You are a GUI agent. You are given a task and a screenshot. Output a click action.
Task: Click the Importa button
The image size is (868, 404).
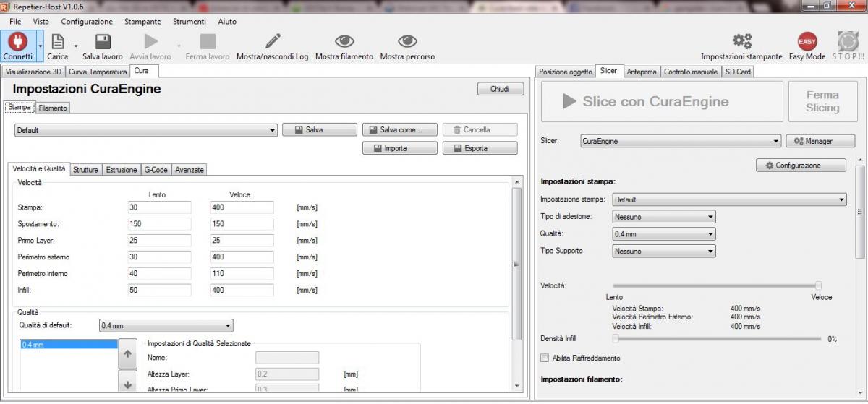click(x=400, y=148)
